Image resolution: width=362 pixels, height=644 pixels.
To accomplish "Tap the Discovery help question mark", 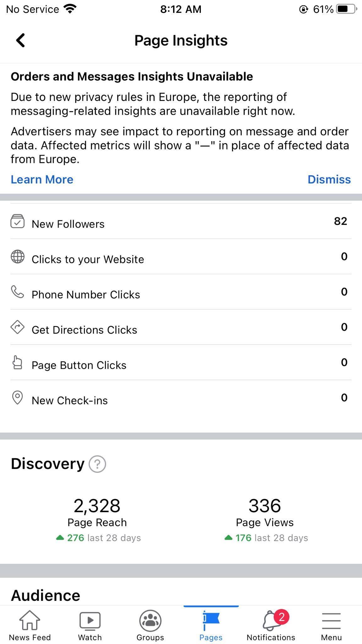I will [x=97, y=464].
